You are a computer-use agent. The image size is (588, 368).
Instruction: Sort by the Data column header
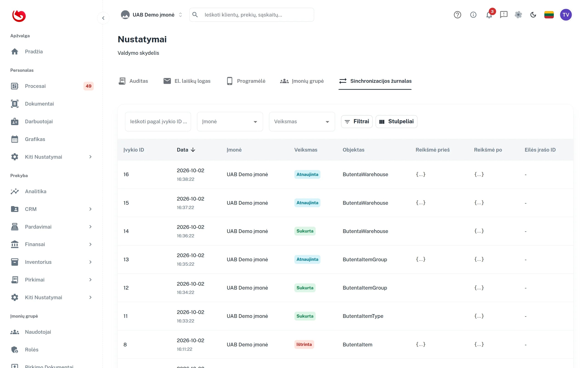pos(186,150)
